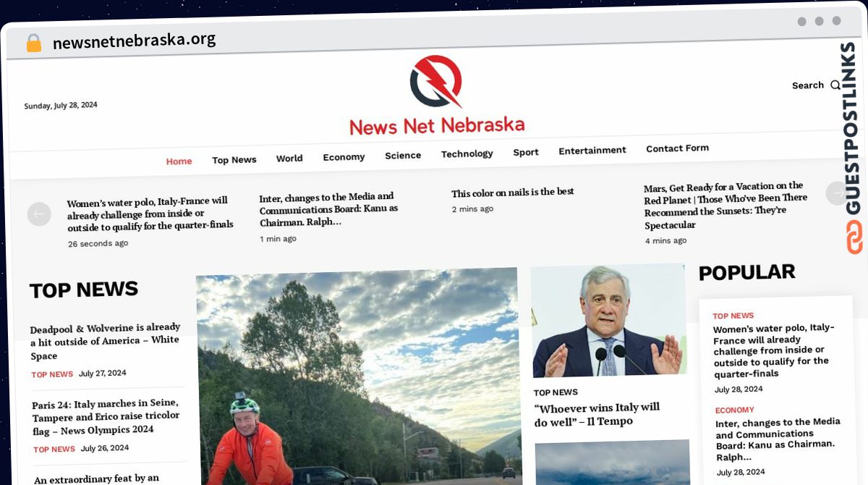Click the newsnetnebraska.org address bar
This screenshot has width=868, height=485.
(x=134, y=41)
